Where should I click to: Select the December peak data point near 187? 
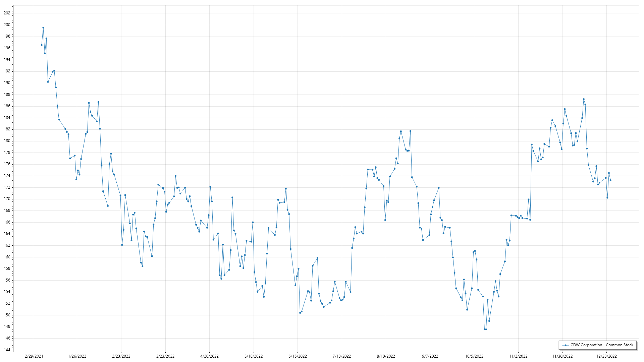pos(584,99)
